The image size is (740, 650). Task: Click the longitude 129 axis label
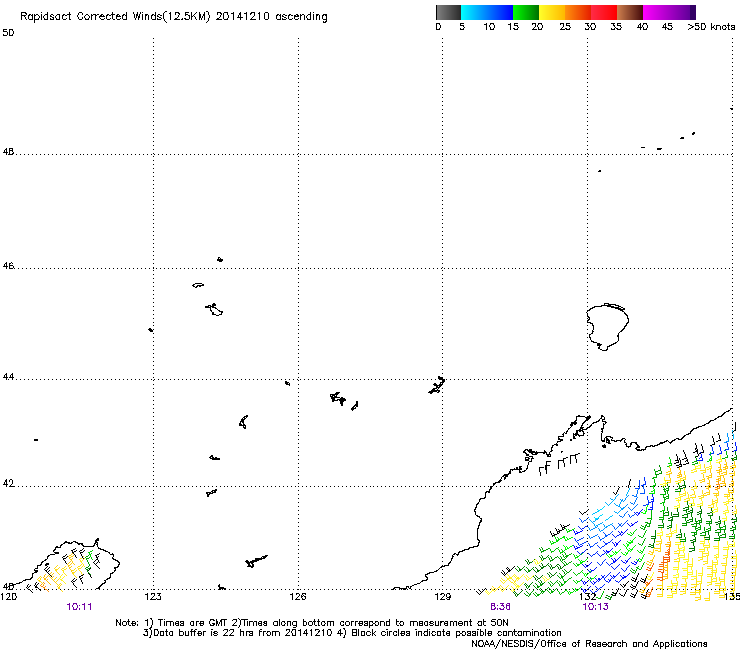click(x=443, y=596)
